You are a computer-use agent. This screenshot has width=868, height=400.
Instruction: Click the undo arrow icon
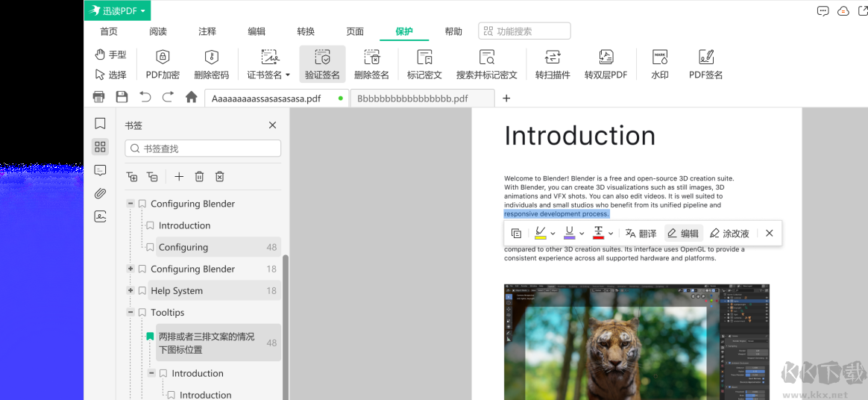pyautogui.click(x=145, y=97)
